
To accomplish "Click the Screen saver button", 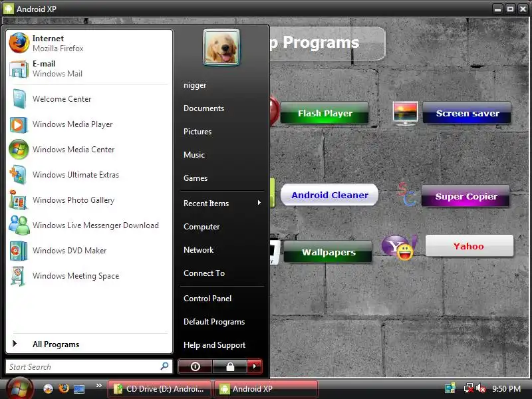I will click(x=467, y=113).
